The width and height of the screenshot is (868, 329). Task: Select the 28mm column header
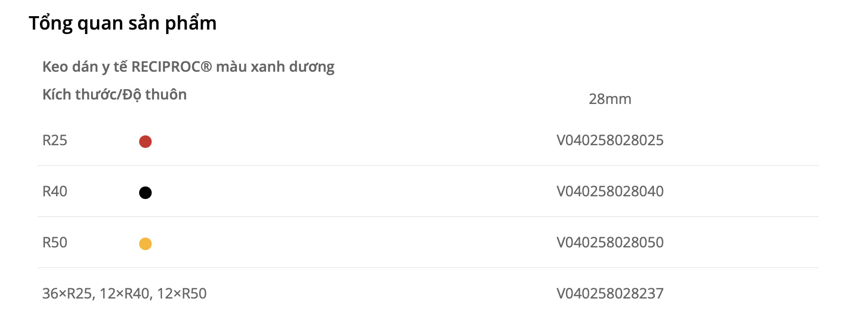(x=609, y=99)
